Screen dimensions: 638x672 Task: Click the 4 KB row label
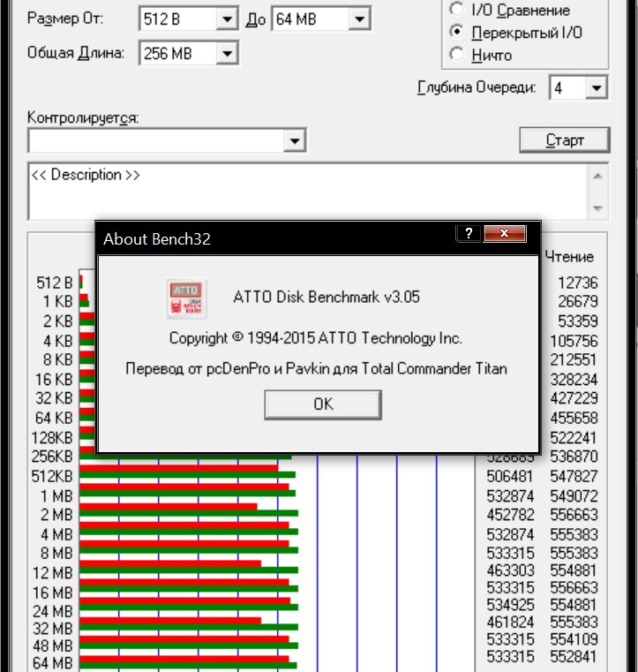click(58, 341)
